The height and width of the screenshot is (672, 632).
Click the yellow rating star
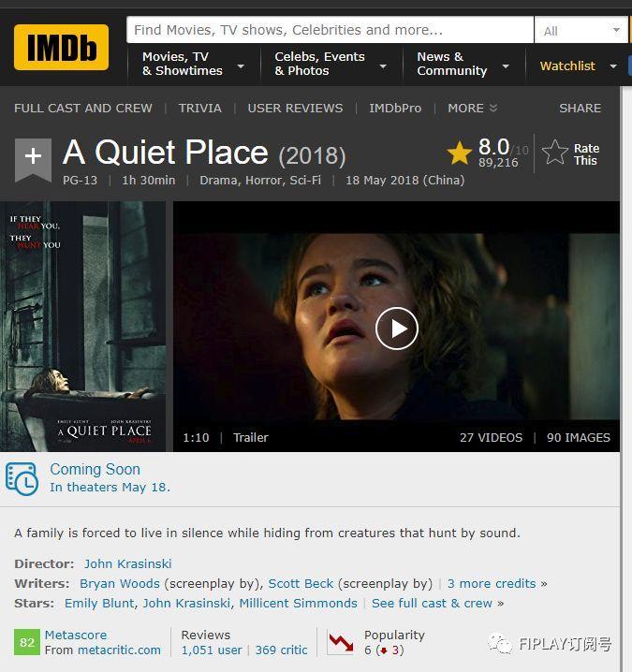[x=459, y=153]
